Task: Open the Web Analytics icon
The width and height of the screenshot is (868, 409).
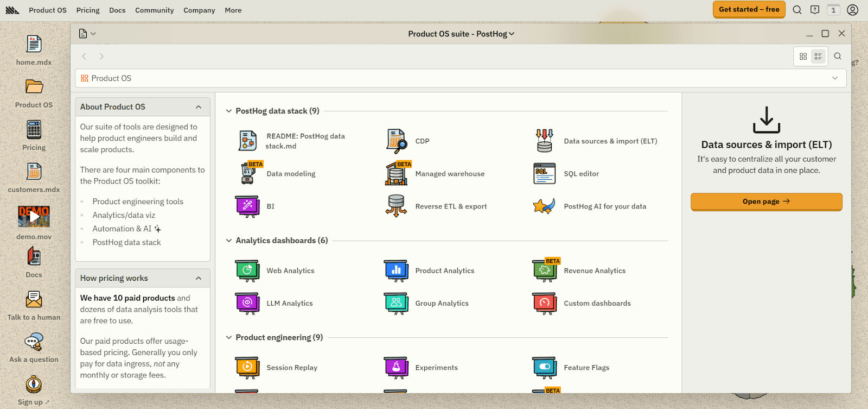Action: (x=248, y=270)
